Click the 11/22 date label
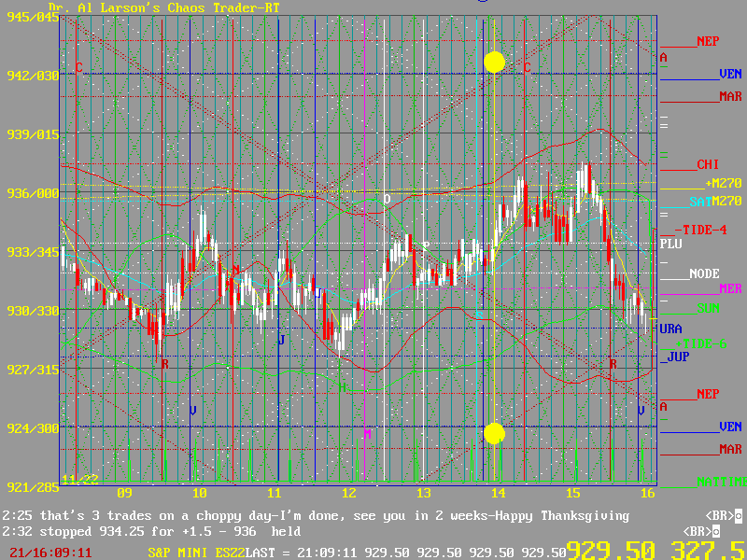 pyautogui.click(x=80, y=480)
